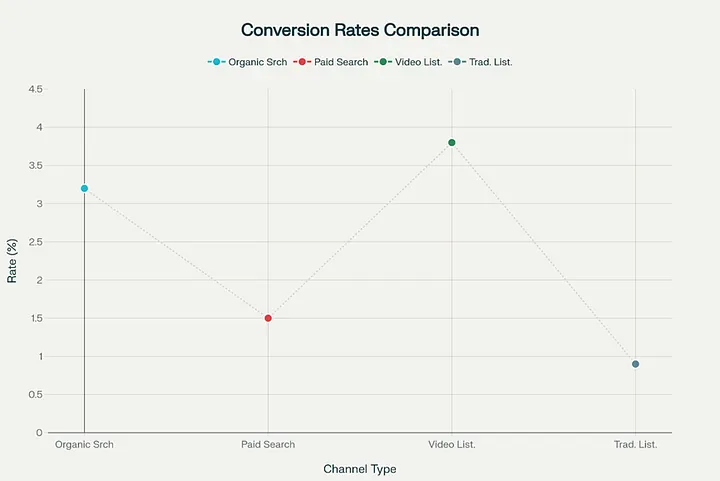Click the Channel Type x-axis title
Image resolution: width=720 pixels, height=481 pixels.
coord(360,468)
